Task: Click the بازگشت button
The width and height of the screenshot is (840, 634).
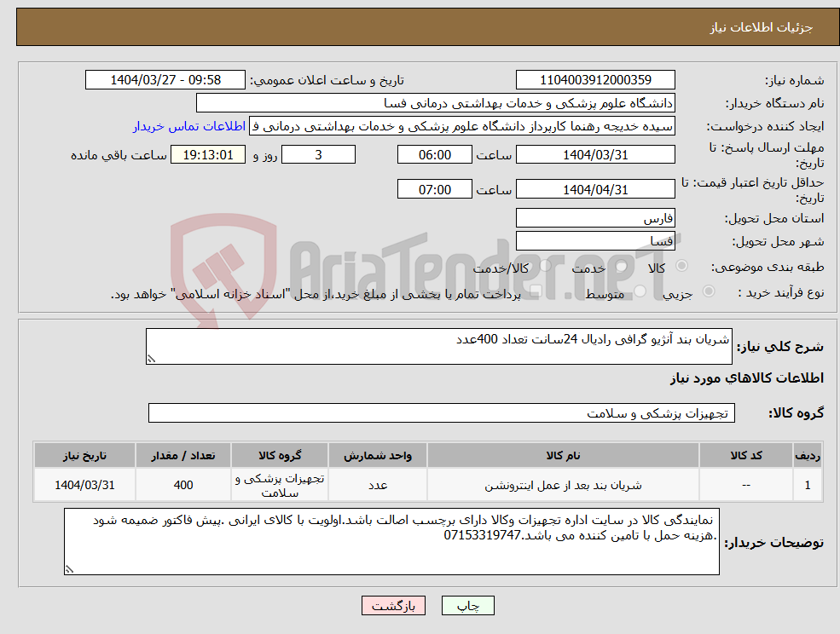Action: click(393, 605)
